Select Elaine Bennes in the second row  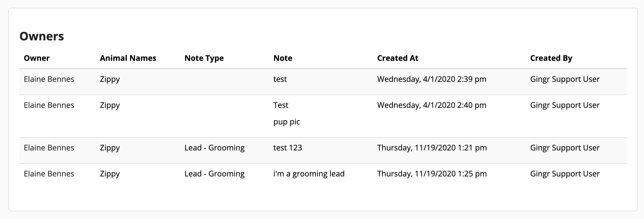click(x=49, y=105)
